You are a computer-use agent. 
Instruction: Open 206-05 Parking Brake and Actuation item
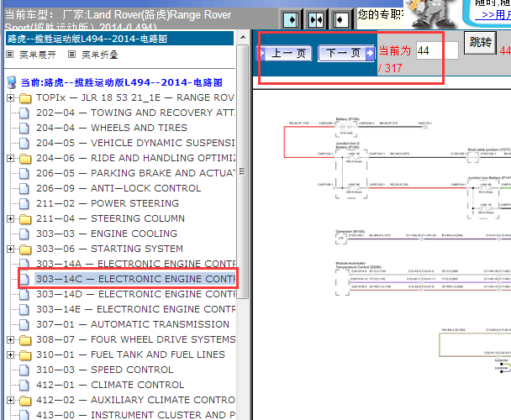click(135, 173)
